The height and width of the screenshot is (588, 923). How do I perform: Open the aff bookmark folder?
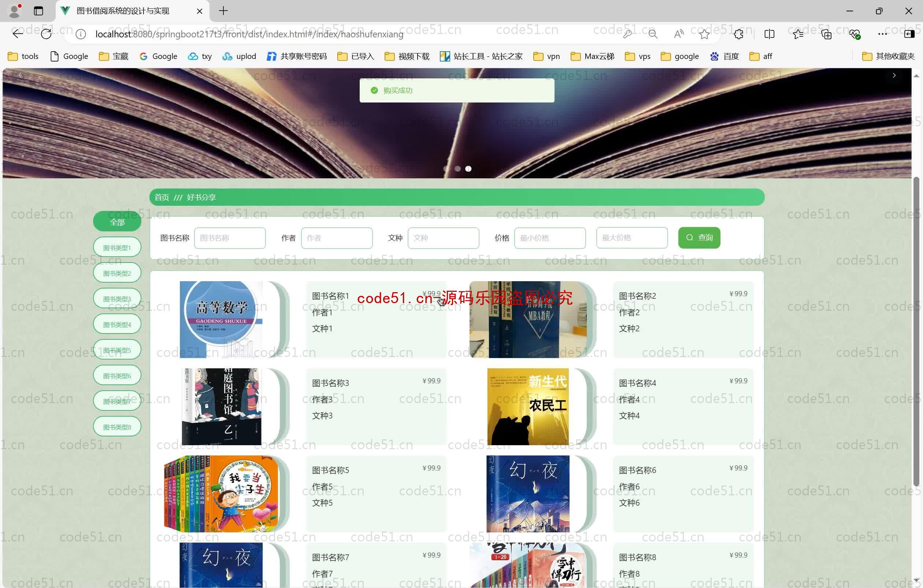click(761, 56)
